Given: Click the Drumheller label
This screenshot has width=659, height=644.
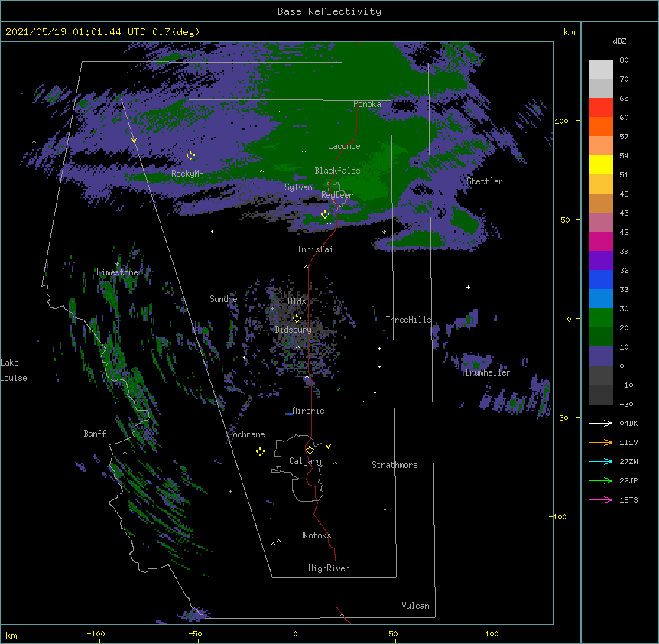Looking at the screenshot, I should point(488,372).
